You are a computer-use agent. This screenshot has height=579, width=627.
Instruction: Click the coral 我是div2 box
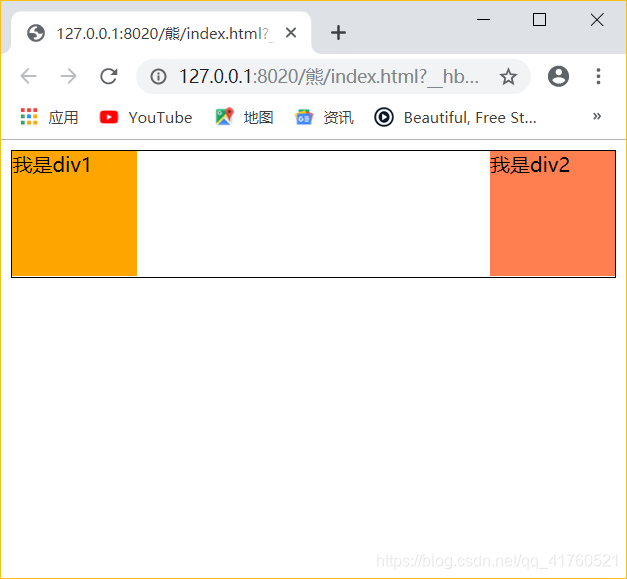point(552,214)
